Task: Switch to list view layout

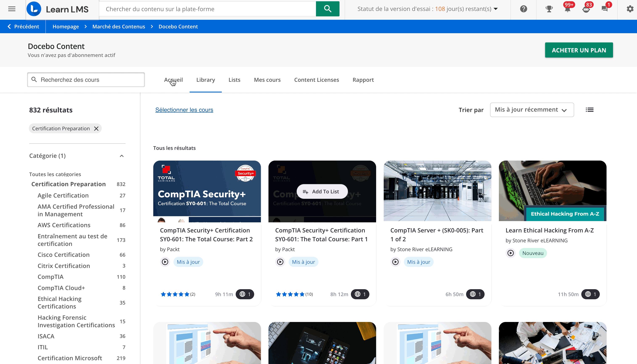Action: tap(589, 110)
